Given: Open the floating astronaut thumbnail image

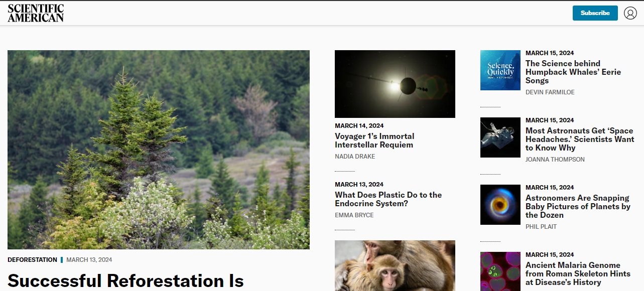Looking at the screenshot, I should [500, 137].
